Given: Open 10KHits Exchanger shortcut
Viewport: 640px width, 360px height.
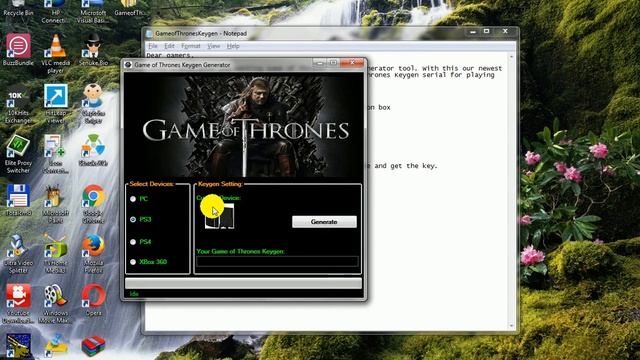Looking at the screenshot, I should pyautogui.click(x=18, y=101).
